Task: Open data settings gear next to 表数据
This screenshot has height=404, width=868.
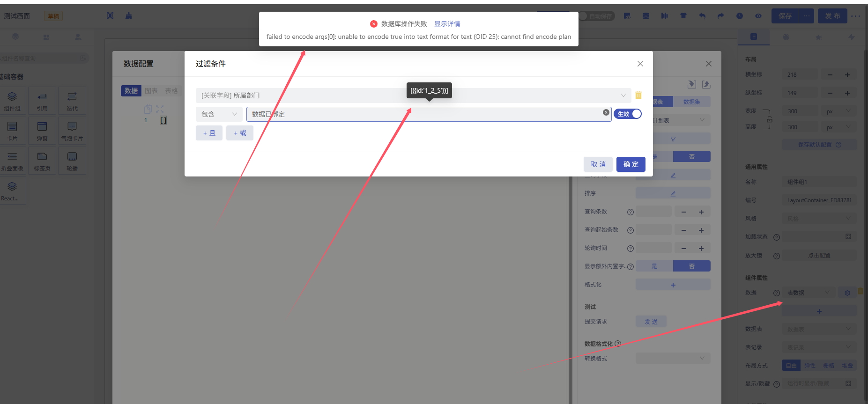Action: point(847,293)
